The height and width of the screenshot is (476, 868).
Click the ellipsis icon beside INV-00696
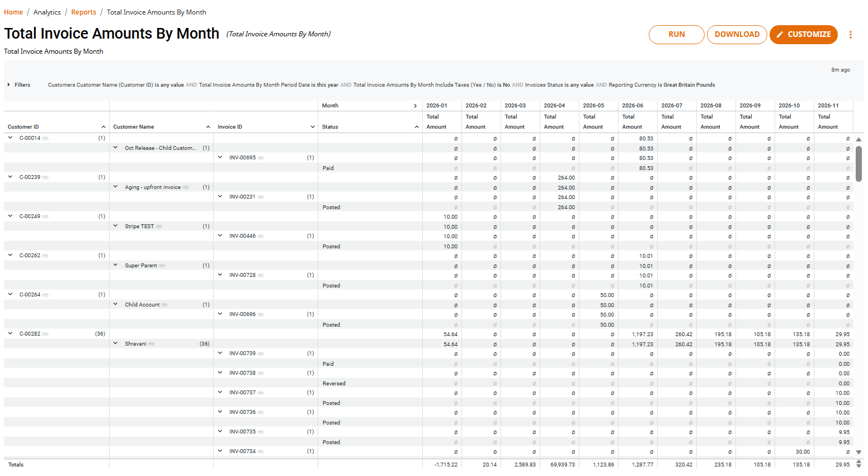[261, 314]
